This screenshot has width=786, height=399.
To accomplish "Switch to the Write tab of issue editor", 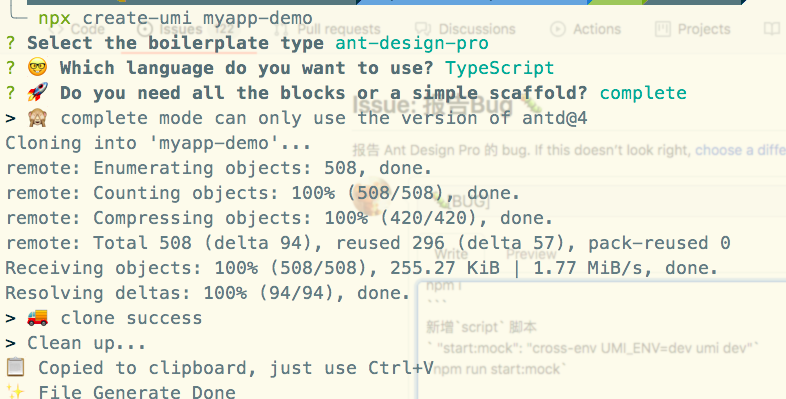I will (x=451, y=254).
